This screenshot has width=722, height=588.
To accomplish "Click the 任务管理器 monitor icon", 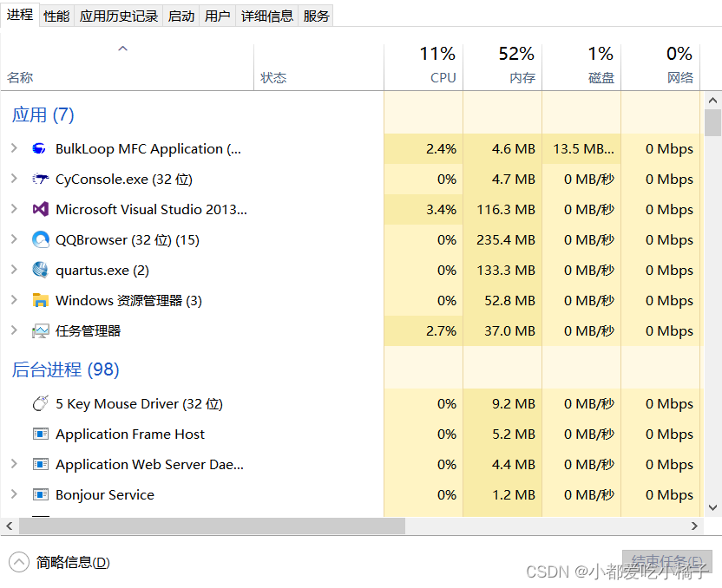I will [x=41, y=330].
